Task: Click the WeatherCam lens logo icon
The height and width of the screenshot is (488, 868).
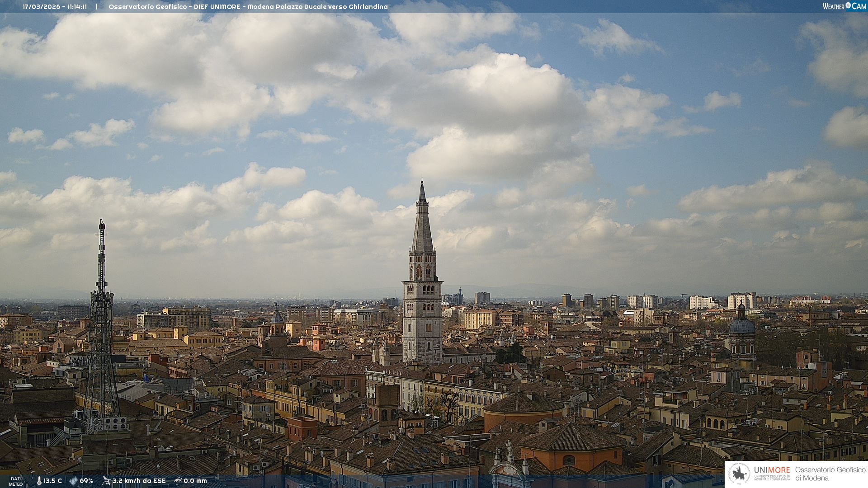Action: click(x=848, y=6)
